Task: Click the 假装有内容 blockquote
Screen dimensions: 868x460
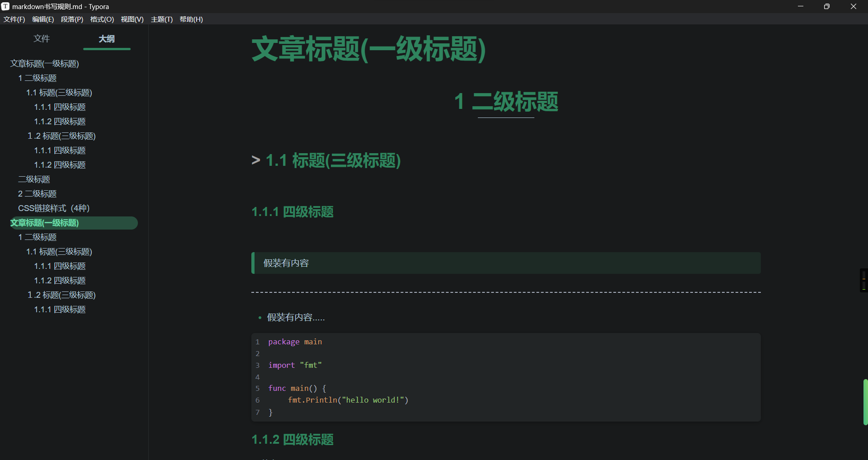Action: pos(506,263)
